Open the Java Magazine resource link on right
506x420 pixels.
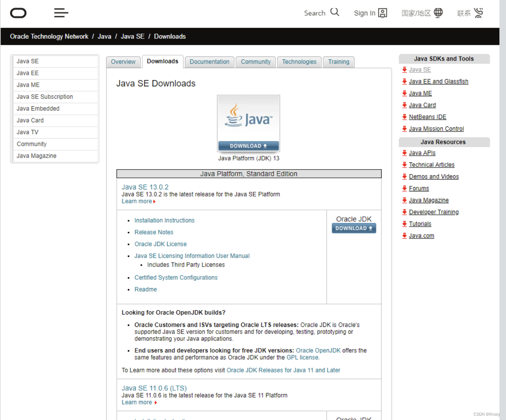pyautogui.click(x=429, y=200)
